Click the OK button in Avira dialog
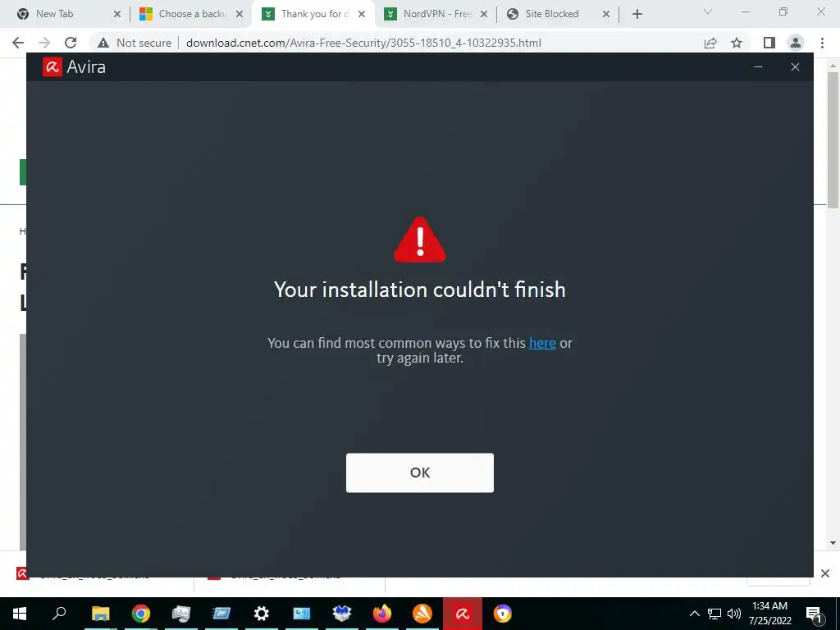 pyautogui.click(x=419, y=472)
